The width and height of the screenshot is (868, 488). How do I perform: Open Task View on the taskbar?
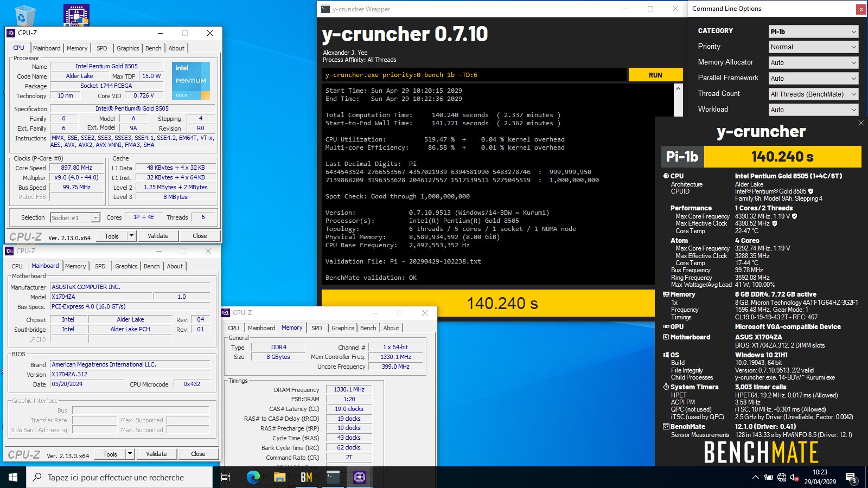pyautogui.click(x=226, y=477)
